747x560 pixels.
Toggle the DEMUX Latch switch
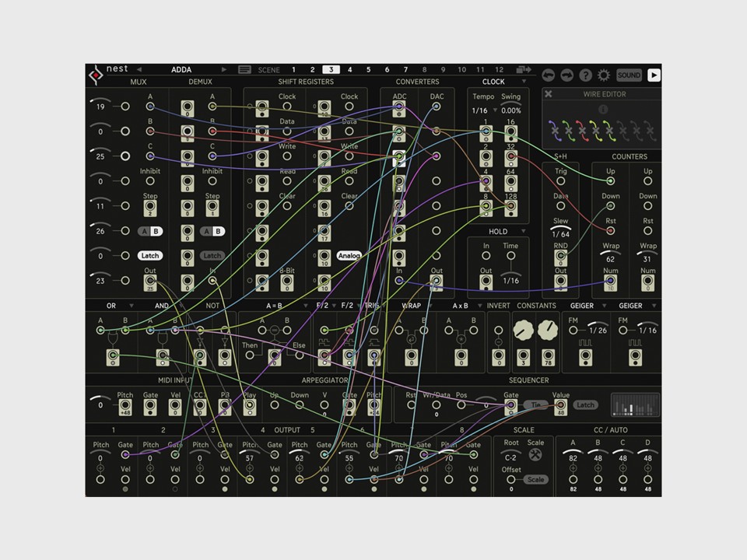pos(212,256)
